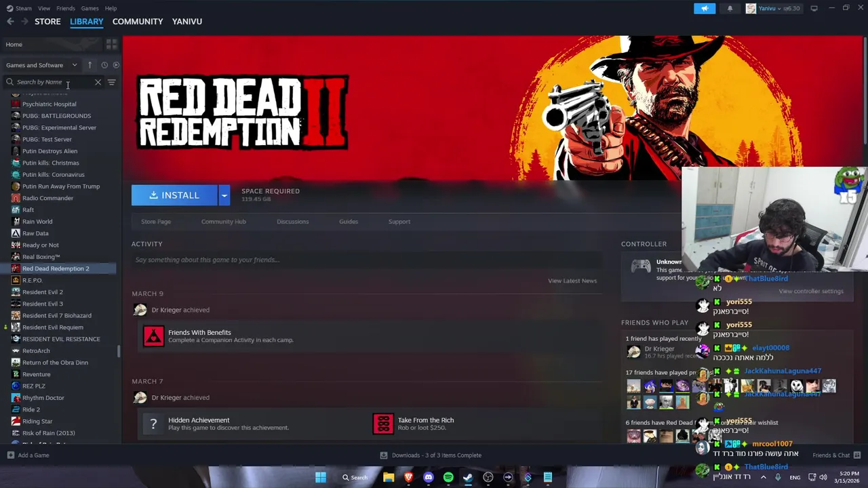Open the Community Hub link

[x=223, y=222]
